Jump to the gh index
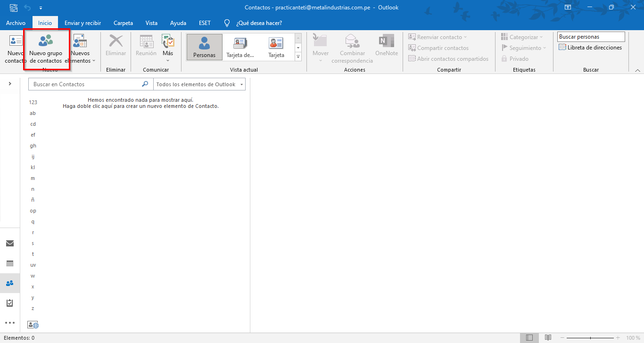This screenshot has height=343, width=644. 33,146
